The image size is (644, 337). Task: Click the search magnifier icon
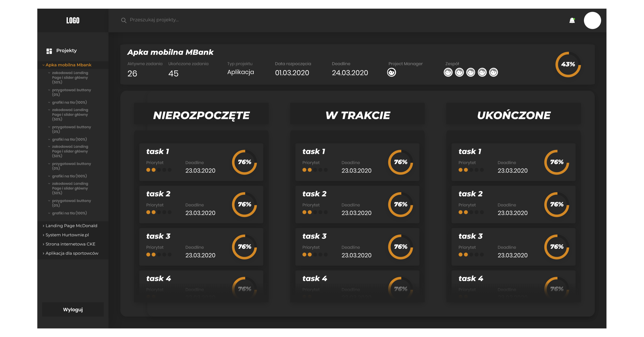[x=124, y=20]
